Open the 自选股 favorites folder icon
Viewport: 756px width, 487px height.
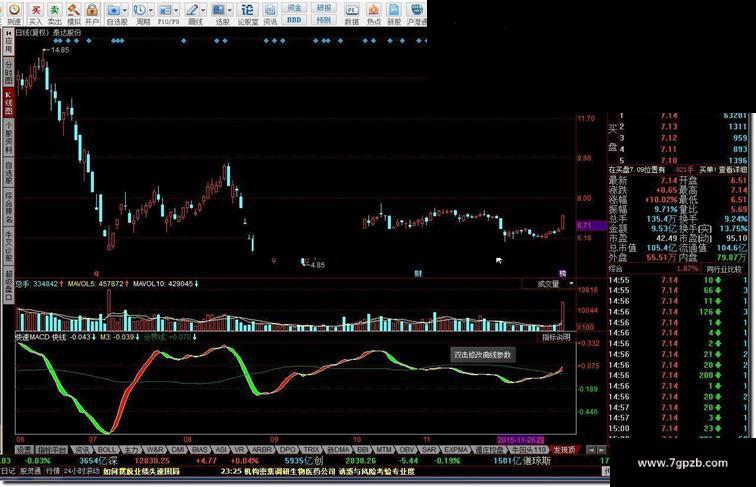point(114,10)
